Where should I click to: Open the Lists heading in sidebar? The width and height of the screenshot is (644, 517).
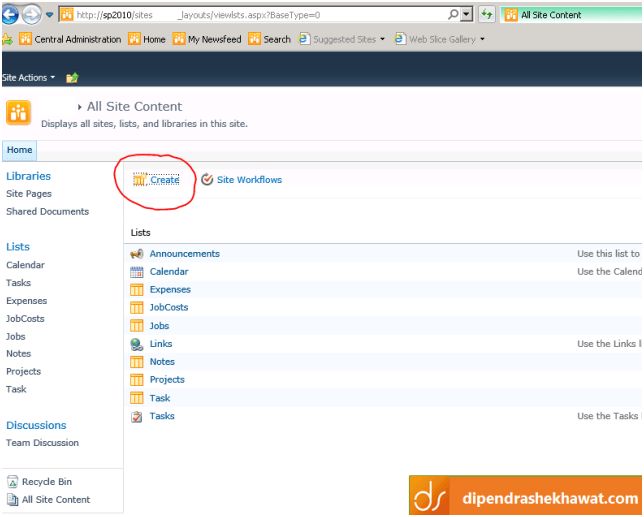tap(18, 247)
